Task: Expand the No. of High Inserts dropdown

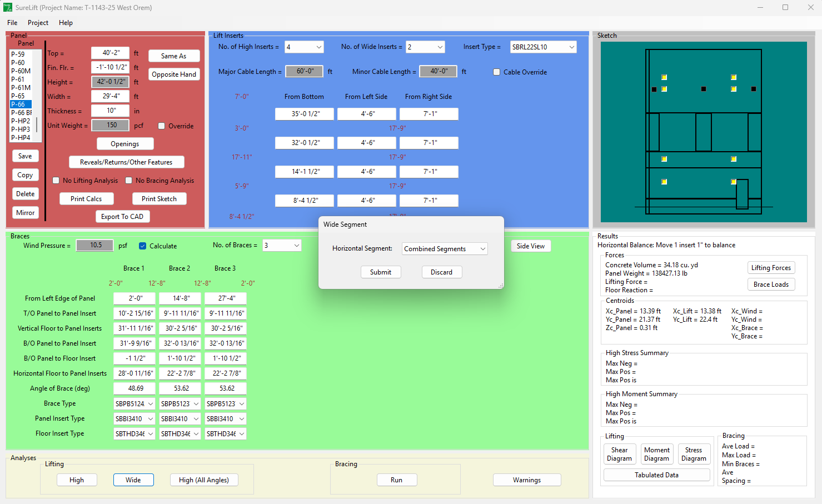Action: (x=304, y=47)
